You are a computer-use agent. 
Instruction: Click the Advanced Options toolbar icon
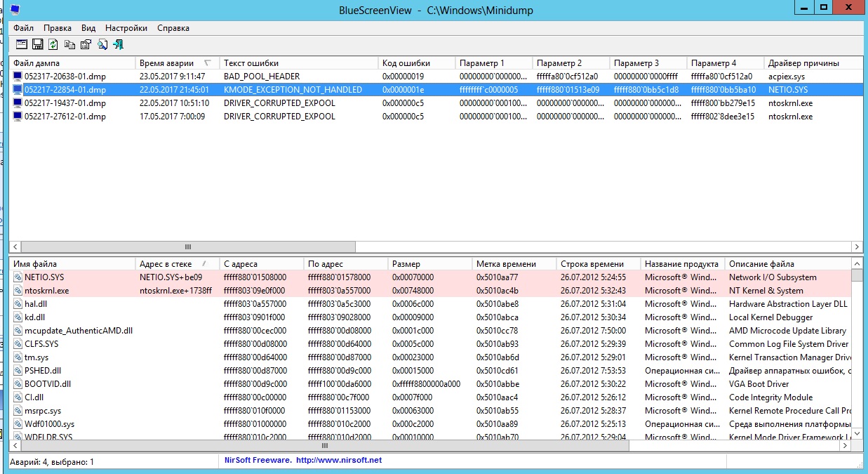click(21, 45)
